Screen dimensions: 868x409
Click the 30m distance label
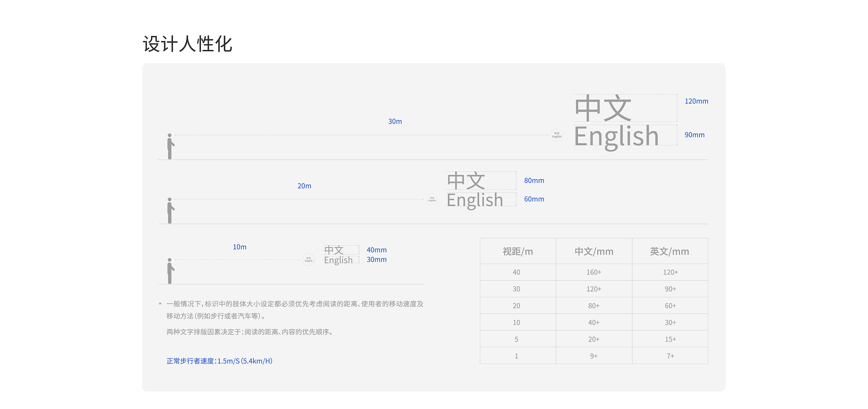click(x=395, y=122)
